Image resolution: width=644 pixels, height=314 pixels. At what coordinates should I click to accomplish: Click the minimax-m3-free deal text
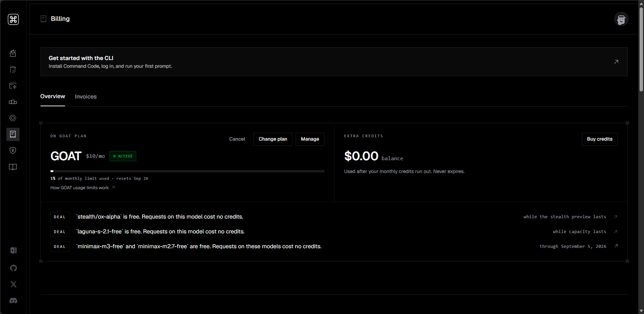pyautogui.click(x=199, y=247)
